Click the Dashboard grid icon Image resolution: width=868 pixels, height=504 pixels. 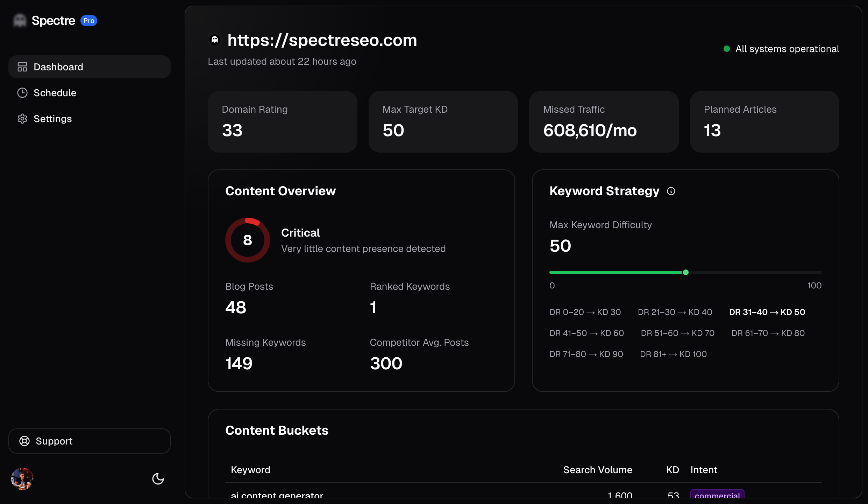tap(22, 67)
